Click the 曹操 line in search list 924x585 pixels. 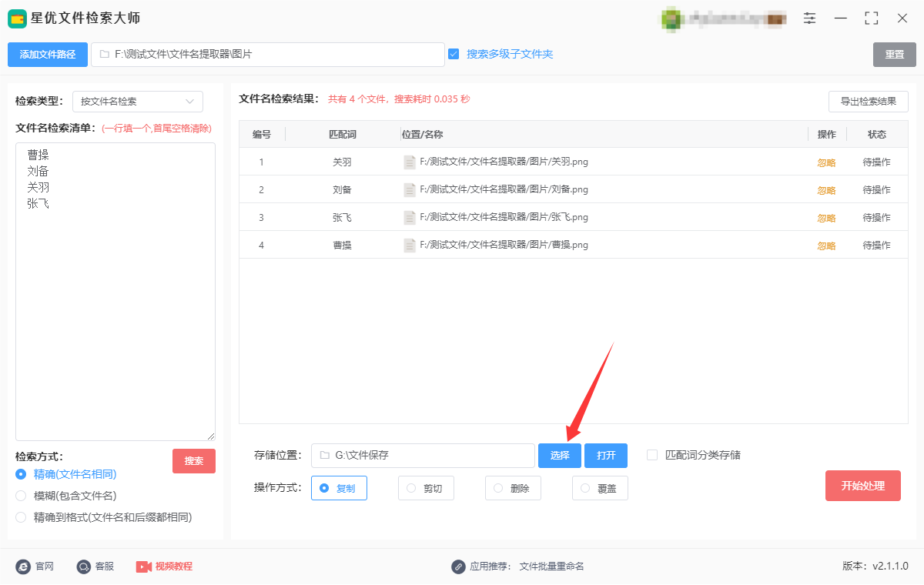38,155
